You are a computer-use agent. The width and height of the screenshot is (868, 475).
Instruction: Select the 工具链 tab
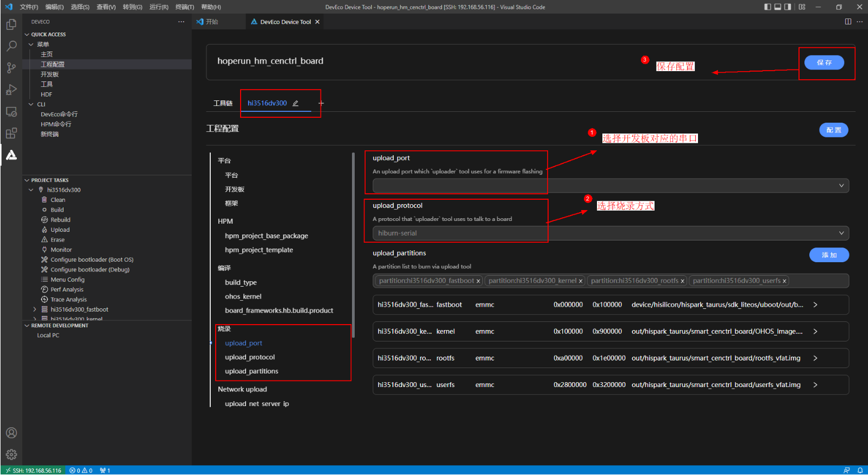pyautogui.click(x=223, y=103)
